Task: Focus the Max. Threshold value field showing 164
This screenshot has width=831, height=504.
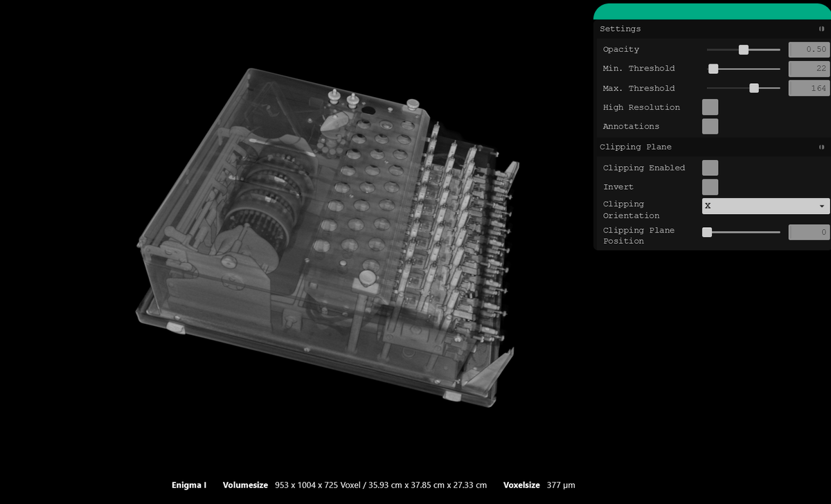Action: click(x=809, y=88)
